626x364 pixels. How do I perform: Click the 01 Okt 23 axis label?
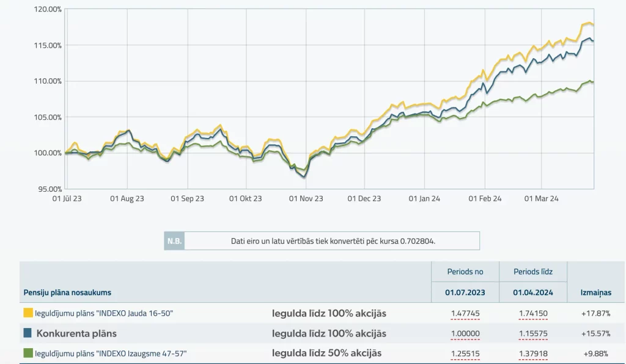(246, 198)
